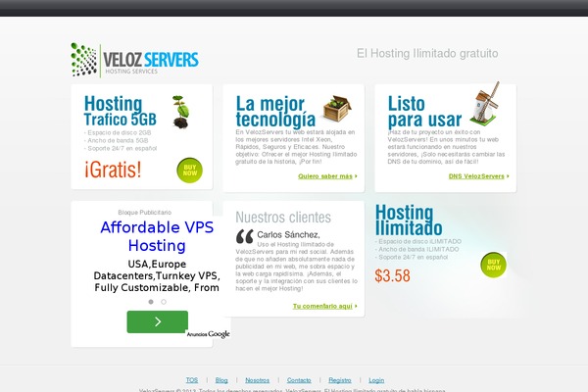Click the 'La mejor tecnología' heading
Image resolution: width=588 pixels, height=392 pixels.
pos(275,112)
